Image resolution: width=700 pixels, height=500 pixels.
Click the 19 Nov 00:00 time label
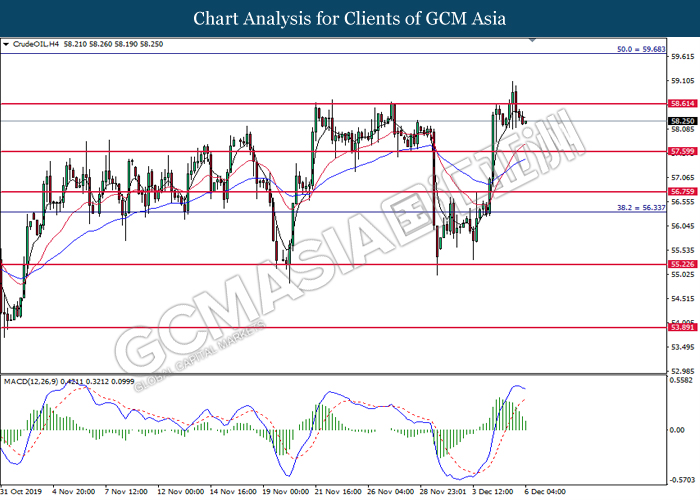click(x=286, y=492)
